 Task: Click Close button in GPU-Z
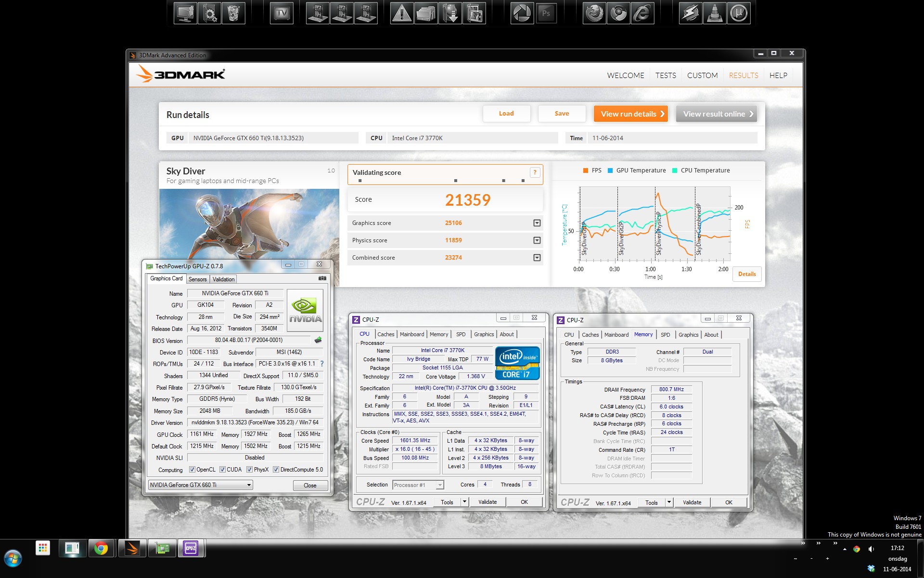[310, 485]
